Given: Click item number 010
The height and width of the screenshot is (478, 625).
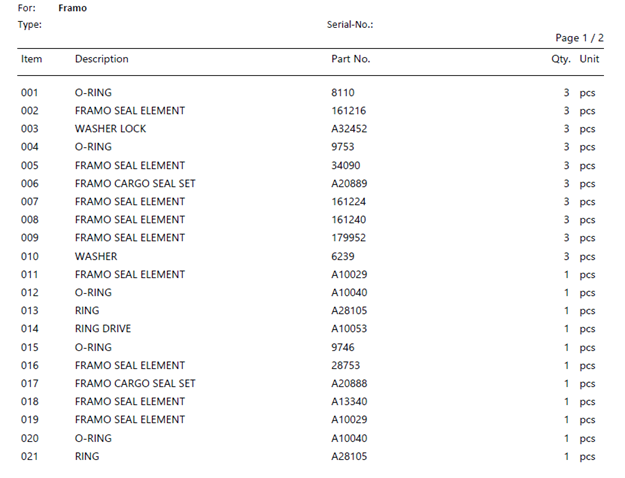Looking at the screenshot, I should coord(29,257).
